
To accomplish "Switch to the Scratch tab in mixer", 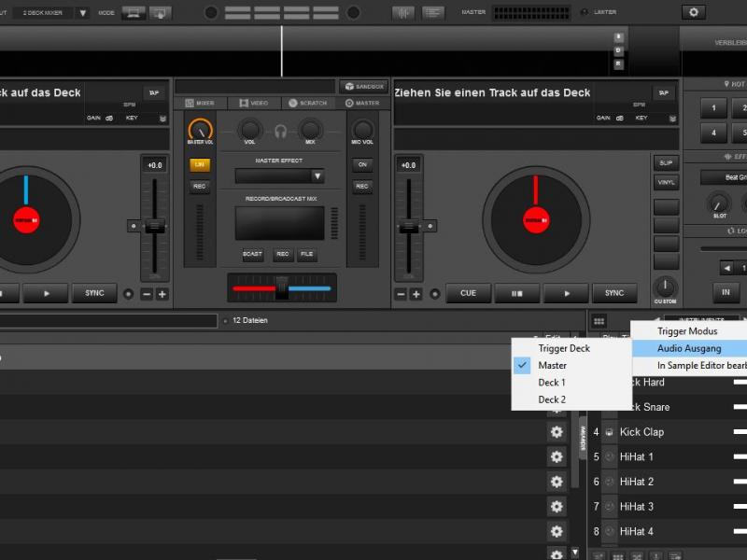I will click(x=307, y=103).
